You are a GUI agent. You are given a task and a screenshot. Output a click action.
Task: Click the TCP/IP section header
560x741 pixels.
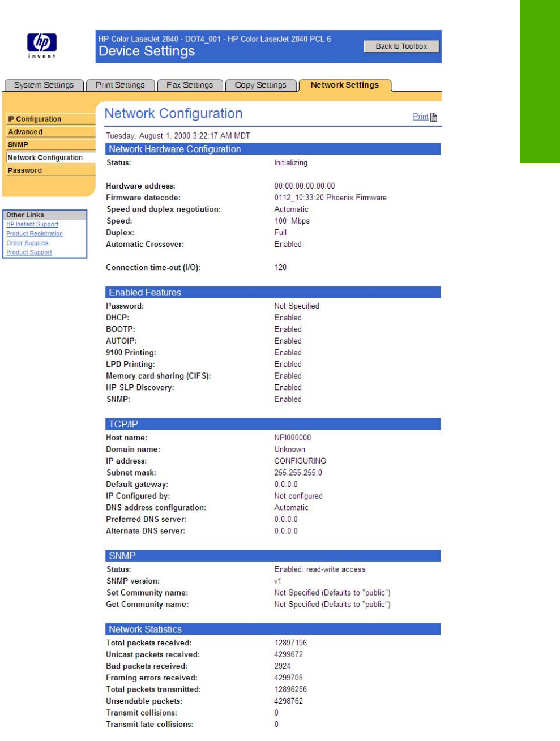[273, 424]
